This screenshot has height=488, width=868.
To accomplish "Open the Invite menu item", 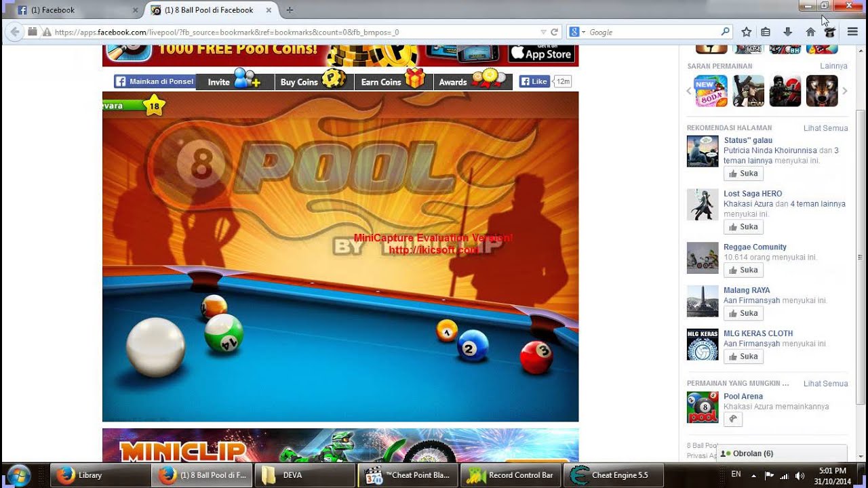I will coord(235,81).
